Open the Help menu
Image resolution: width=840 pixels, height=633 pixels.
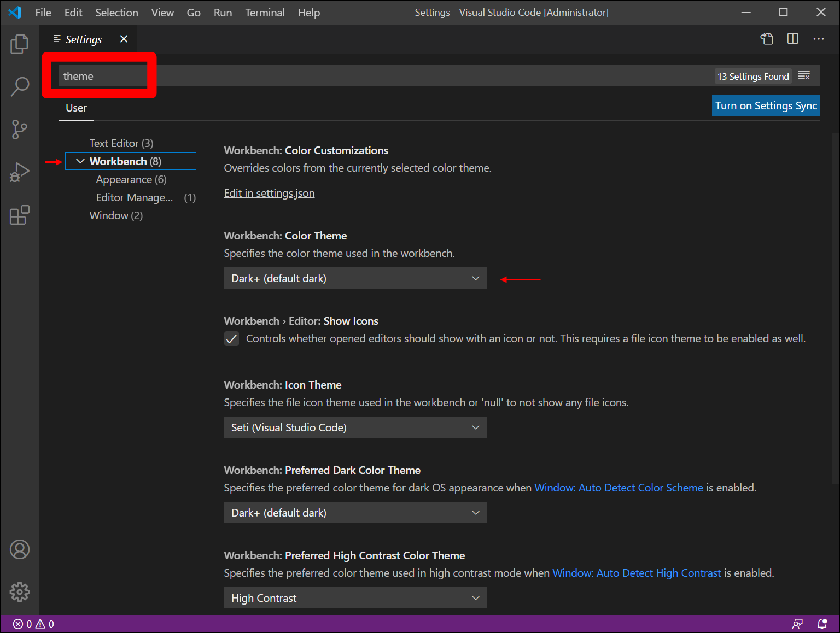(x=309, y=13)
